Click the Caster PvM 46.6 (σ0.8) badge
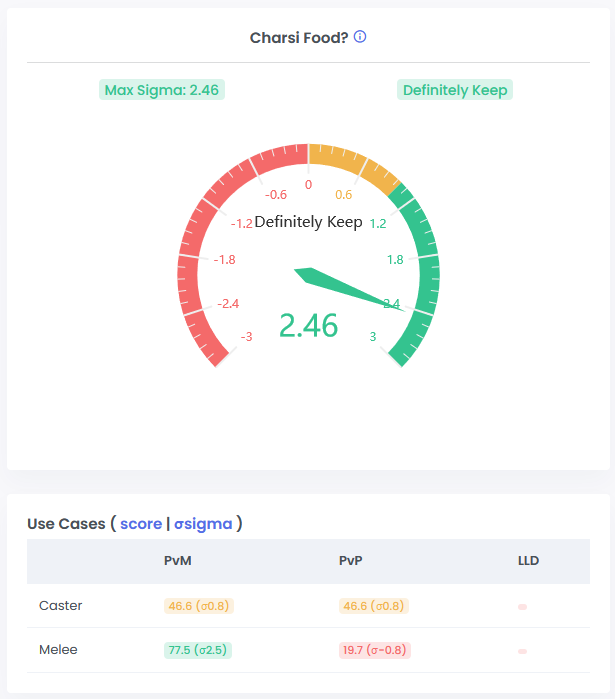The height and width of the screenshot is (699, 615). (199, 606)
